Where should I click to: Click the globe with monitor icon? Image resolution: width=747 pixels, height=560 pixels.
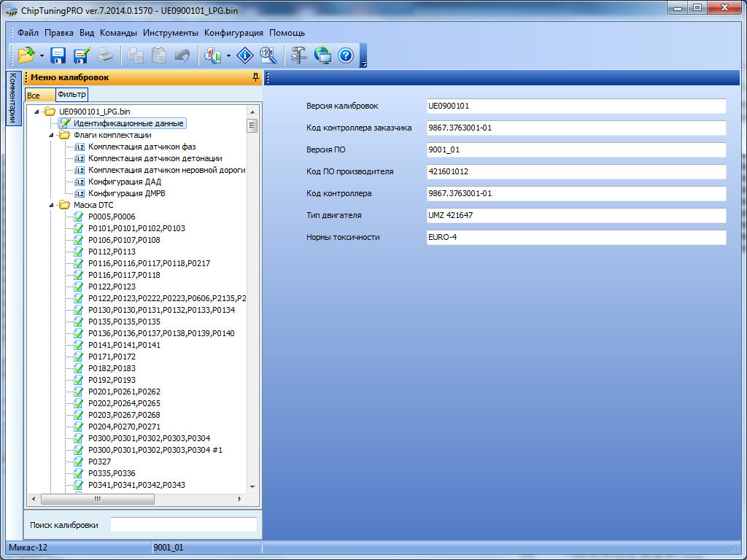[322, 55]
